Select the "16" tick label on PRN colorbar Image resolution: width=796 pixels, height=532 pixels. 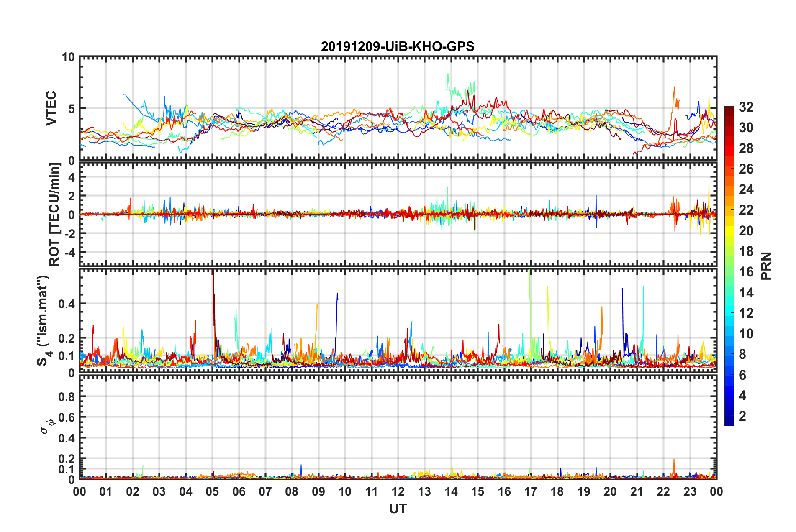pyautogui.click(x=746, y=272)
